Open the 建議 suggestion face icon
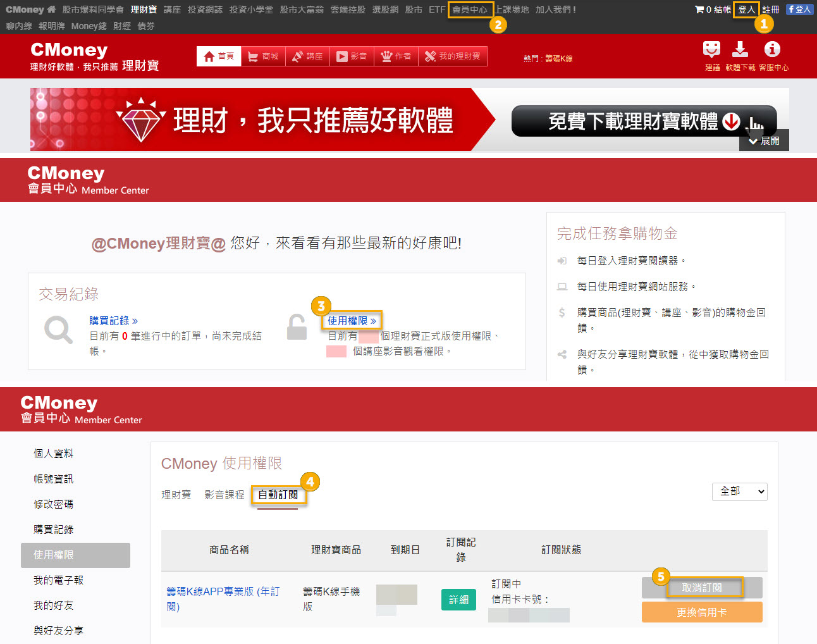The height and width of the screenshot is (644, 817). pos(711,49)
